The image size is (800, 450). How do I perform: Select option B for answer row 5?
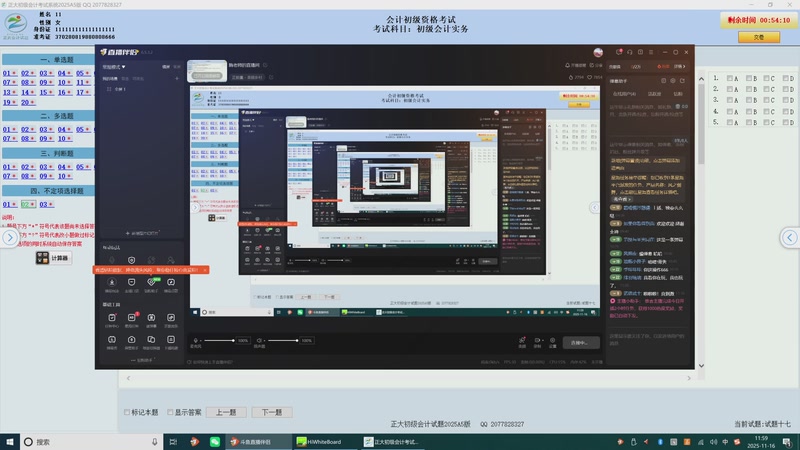pos(748,122)
